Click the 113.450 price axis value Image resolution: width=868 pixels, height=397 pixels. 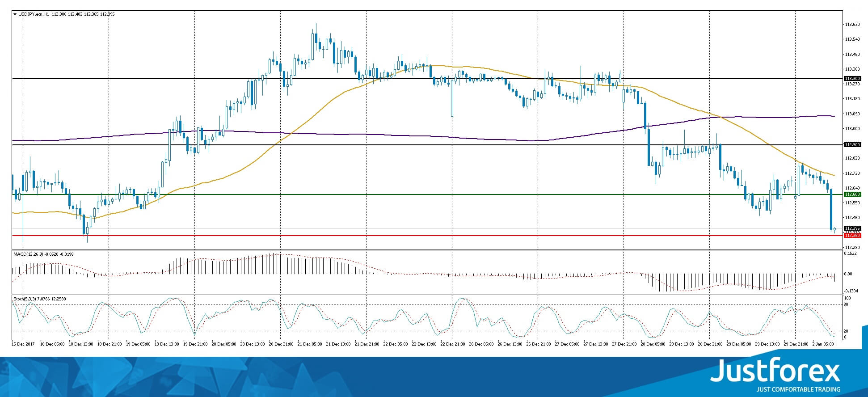852,55
